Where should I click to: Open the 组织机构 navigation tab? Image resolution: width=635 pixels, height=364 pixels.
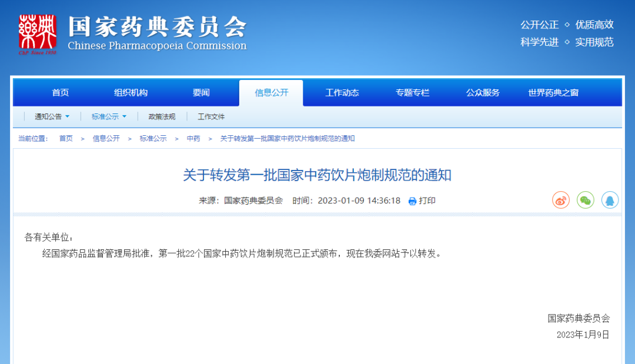(131, 93)
